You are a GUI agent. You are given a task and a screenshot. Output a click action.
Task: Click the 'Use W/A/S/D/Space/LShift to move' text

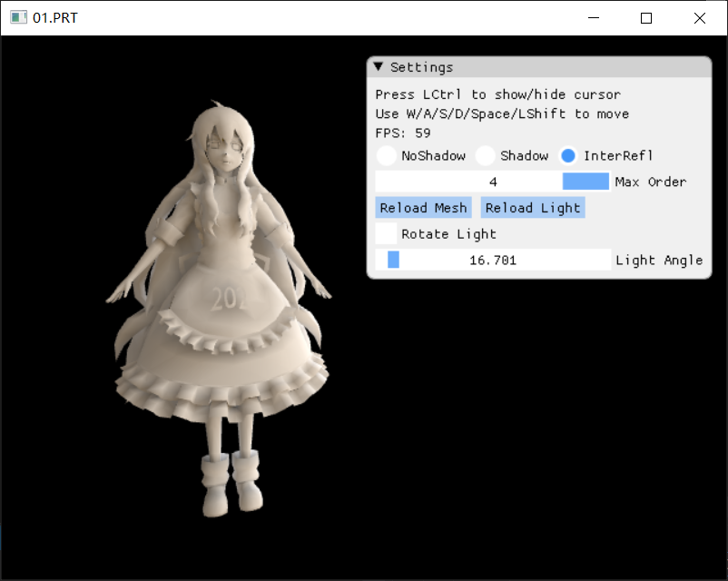click(x=502, y=113)
